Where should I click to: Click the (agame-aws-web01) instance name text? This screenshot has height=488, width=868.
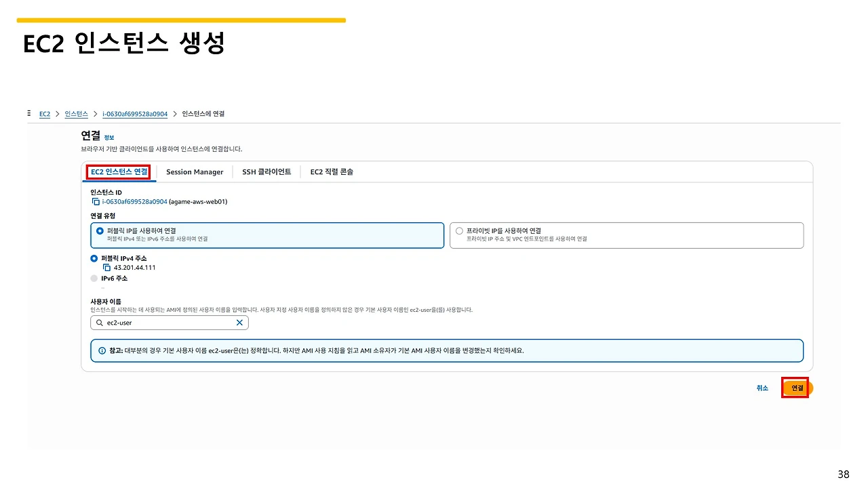tap(198, 202)
